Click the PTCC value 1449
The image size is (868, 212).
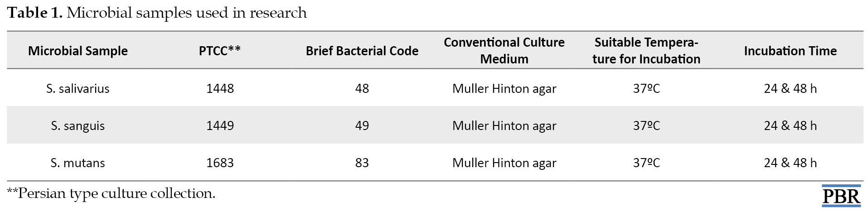click(x=220, y=125)
